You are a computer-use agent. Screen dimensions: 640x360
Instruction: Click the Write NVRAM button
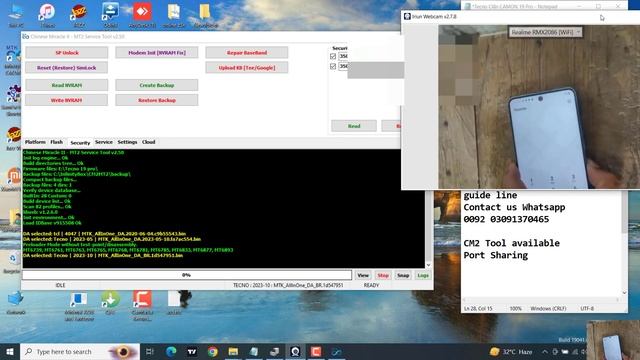tap(67, 100)
